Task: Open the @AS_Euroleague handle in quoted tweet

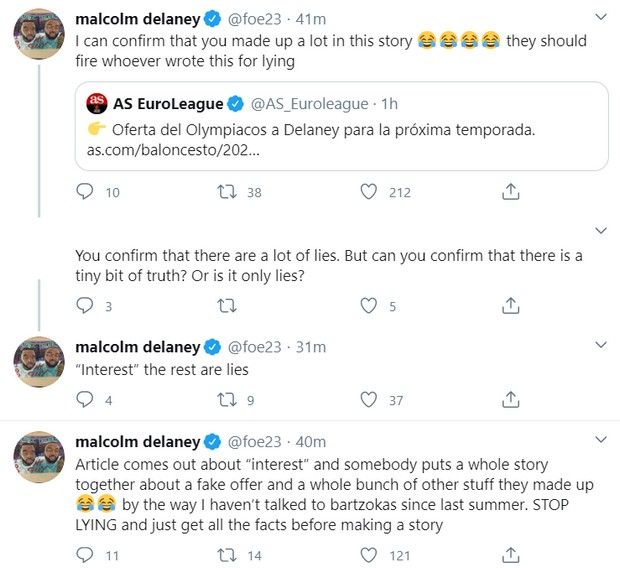Action: 309,104
